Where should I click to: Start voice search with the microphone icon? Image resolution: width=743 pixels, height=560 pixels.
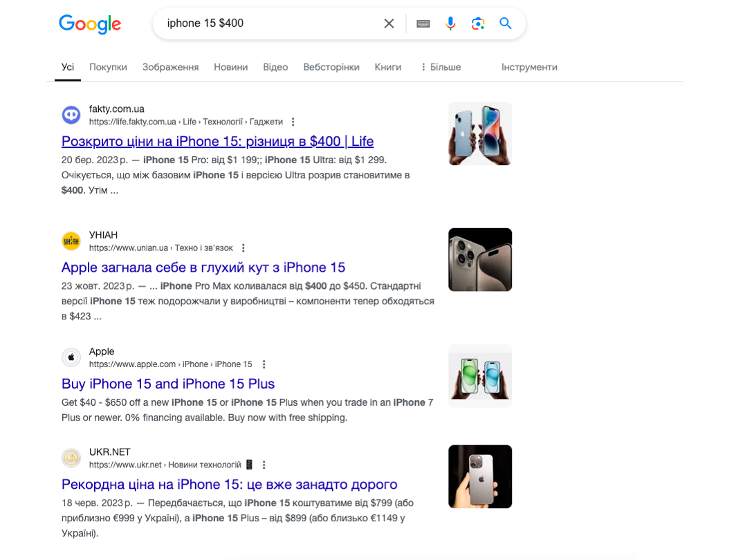[x=450, y=24]
